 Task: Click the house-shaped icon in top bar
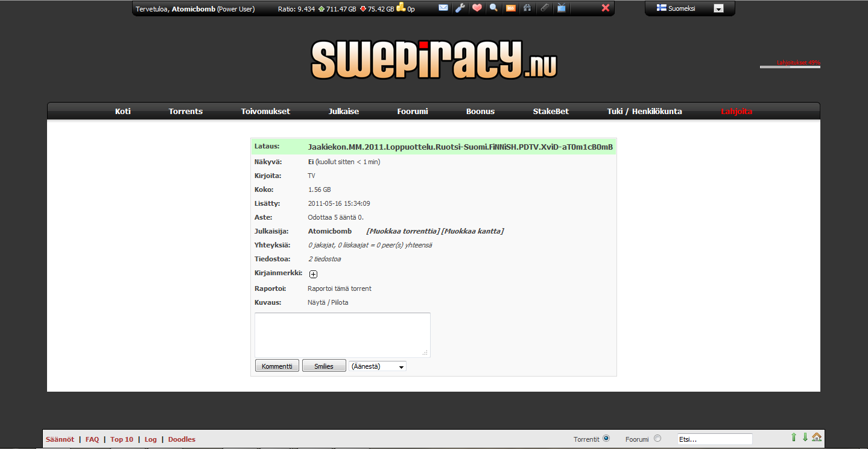pos(527,8)
